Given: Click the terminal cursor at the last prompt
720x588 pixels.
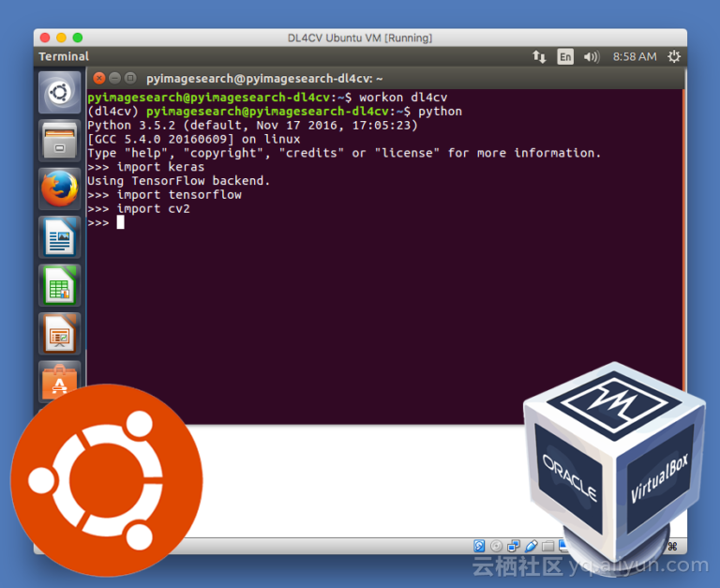Looking at the screenshot, I should [120, 222].
